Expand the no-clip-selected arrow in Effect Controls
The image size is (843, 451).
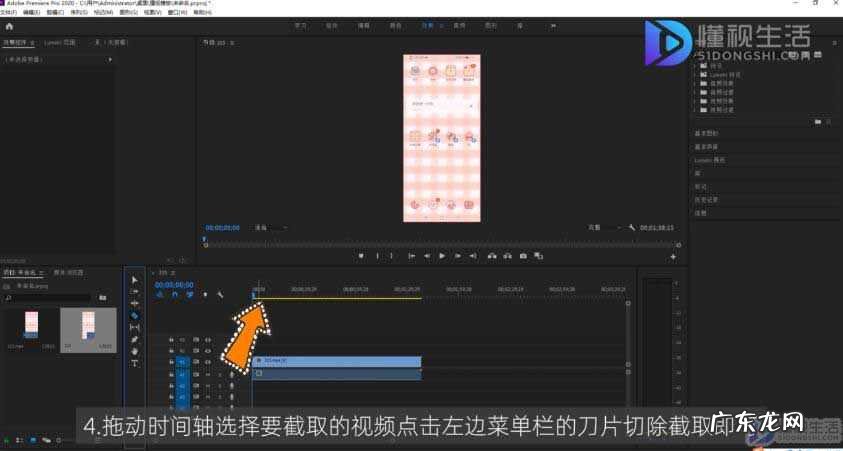coord(110,60)
